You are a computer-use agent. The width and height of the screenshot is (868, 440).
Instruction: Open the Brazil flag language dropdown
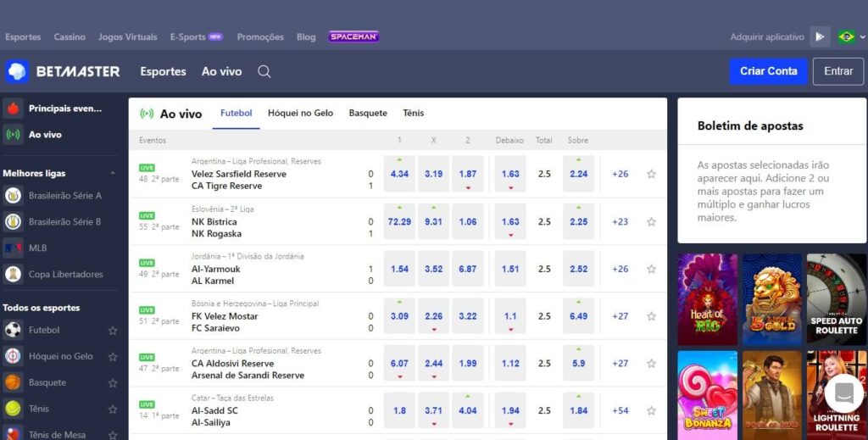click(x=850, y=36)
